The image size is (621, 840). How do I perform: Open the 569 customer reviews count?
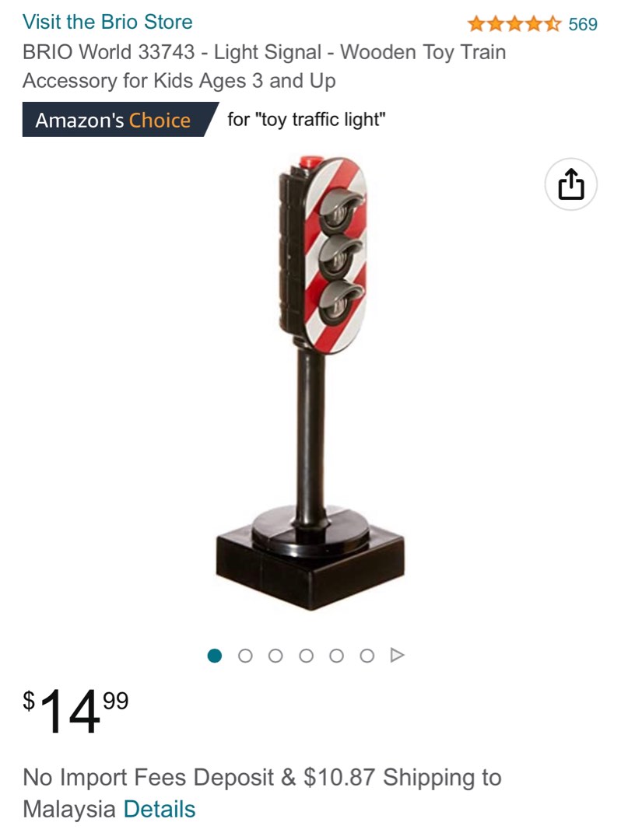tap(582, 24)
